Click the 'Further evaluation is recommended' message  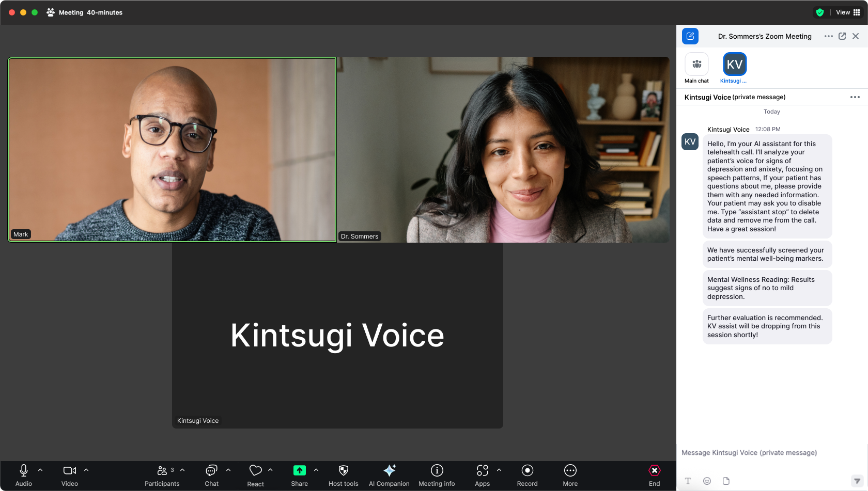[x=767, y=326]
